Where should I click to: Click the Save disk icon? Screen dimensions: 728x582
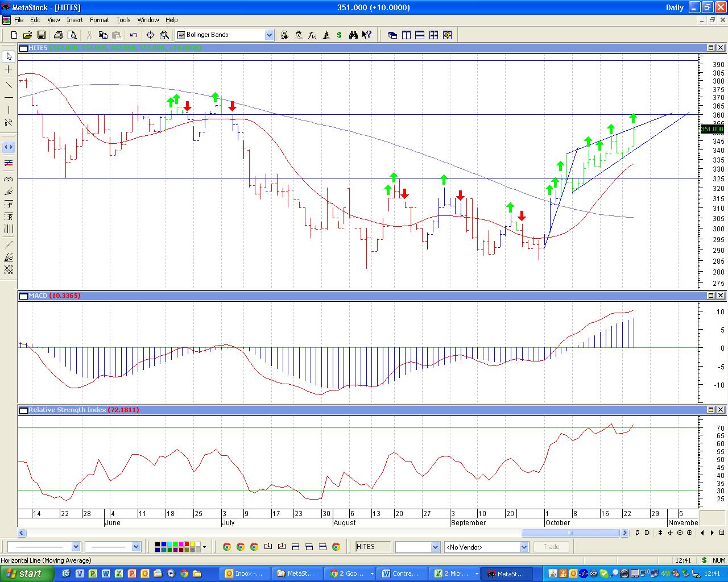41,35
